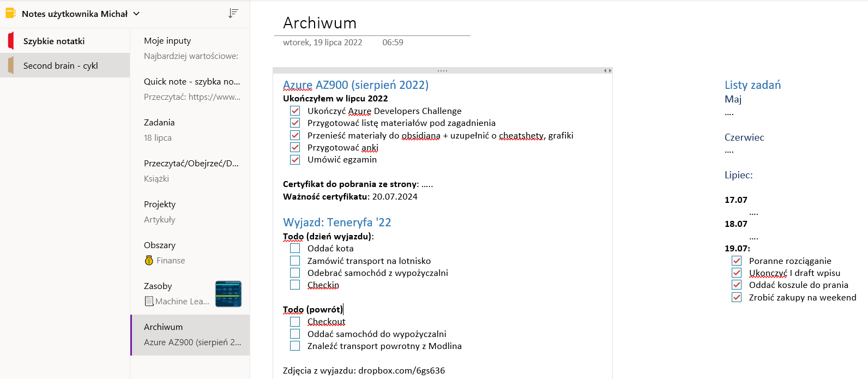Check Odebrać samochód z wypożyczalni
This screenshot has height=379, width=868.
(x=295, y=273)
